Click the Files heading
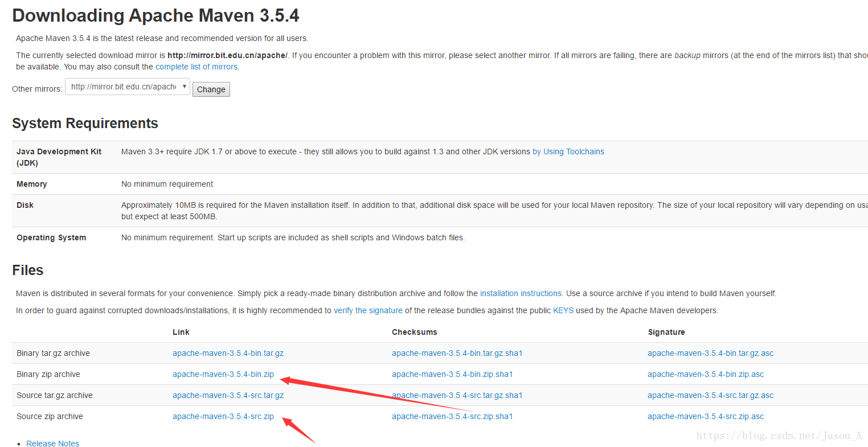 pos(28,270)
